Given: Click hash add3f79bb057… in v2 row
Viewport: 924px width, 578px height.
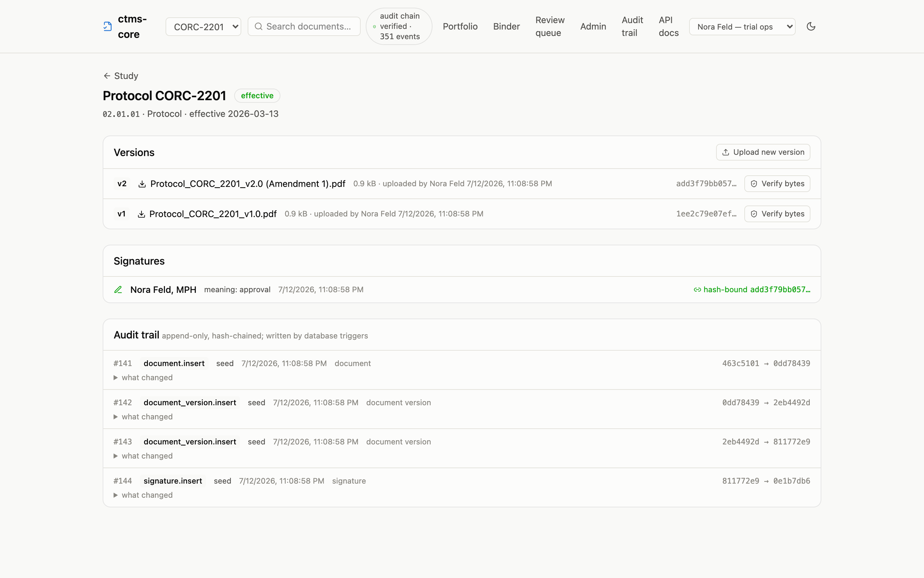Looking at the screenshot, I should (706, 184).
